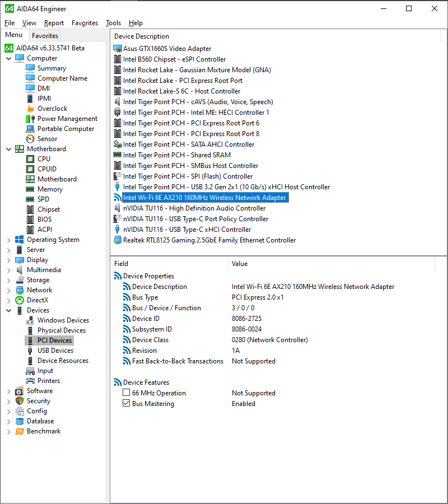Click the USB 3.2 xHCI Host Controller icon
Viewport: 448px width, 504px height.
pos(117,187)
